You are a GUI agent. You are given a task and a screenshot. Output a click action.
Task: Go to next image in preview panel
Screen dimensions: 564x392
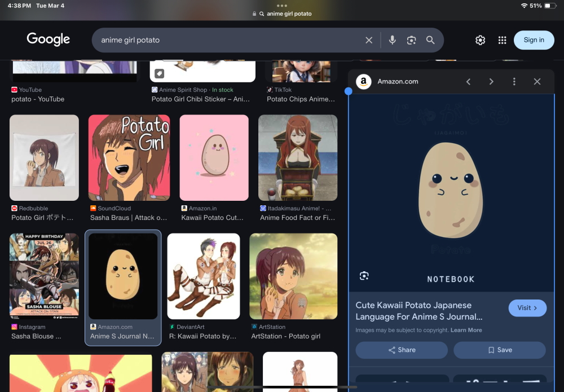[x=491, y=82]
